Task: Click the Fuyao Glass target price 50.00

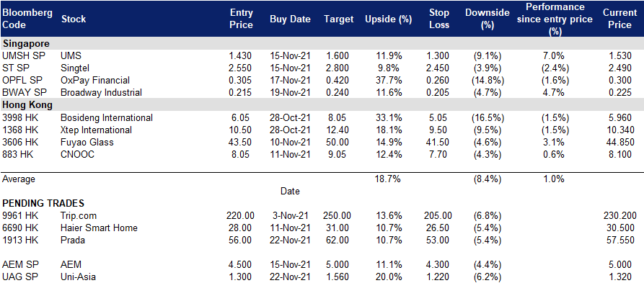Action: pos(337,143)
